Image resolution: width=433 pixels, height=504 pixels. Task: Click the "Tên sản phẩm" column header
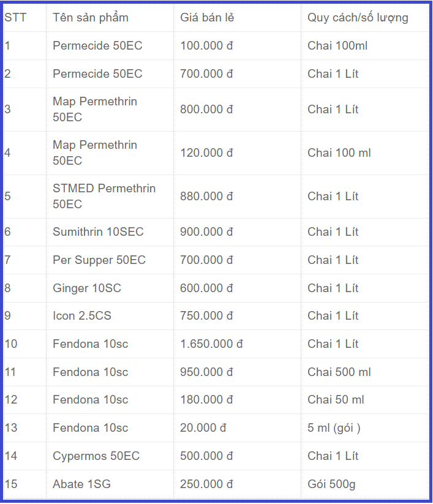click(91, 18)
